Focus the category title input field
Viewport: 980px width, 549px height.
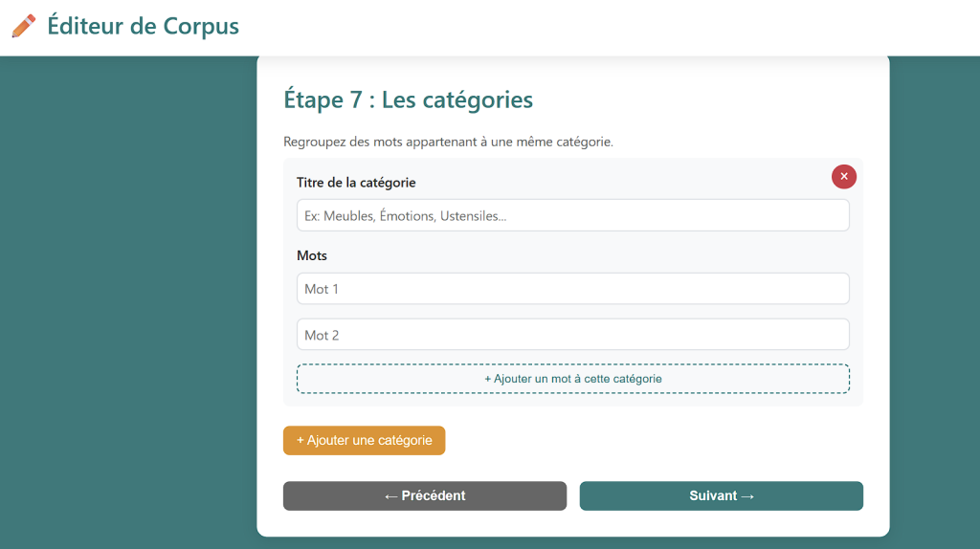click(572, 215)
